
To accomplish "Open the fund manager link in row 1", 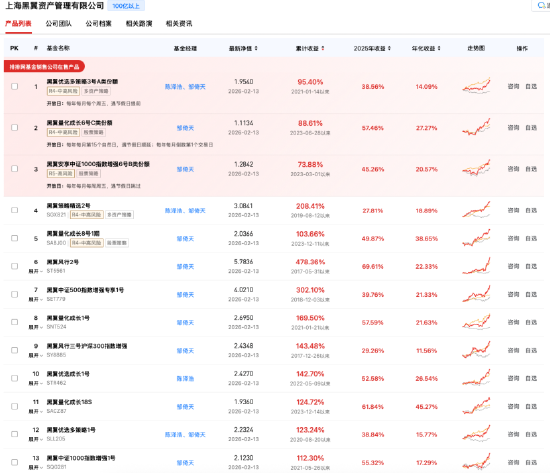I will click(185, 86).
